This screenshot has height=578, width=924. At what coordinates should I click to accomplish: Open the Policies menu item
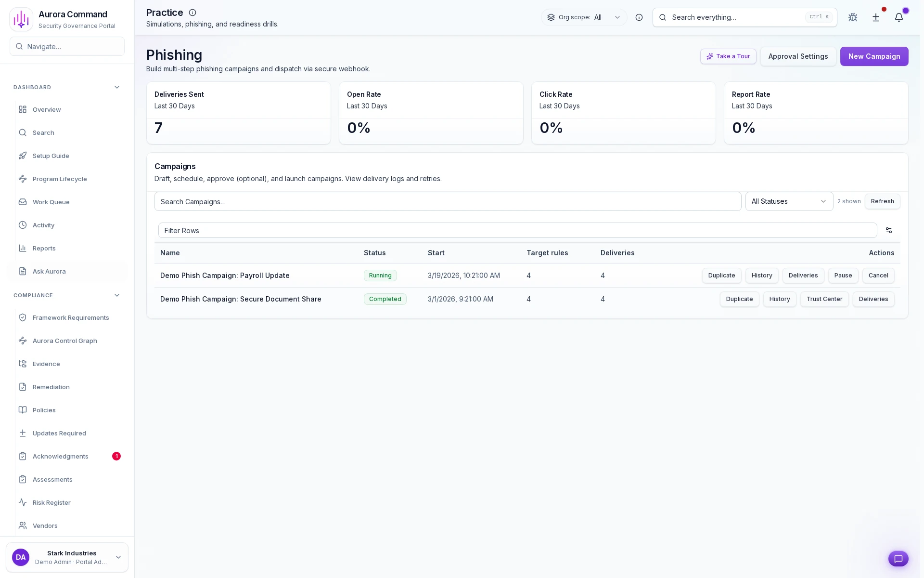click(44, 410)
